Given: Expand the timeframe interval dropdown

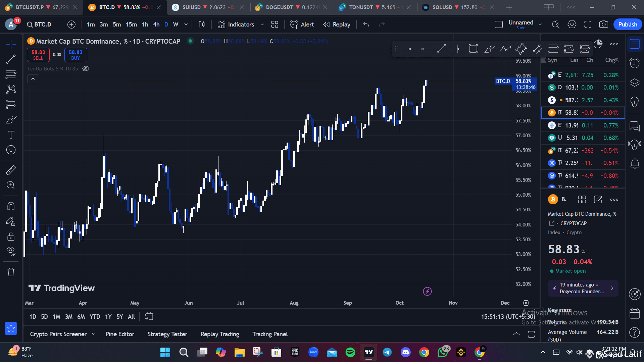Looking at the screenshot, I should [x=186, y=24].
